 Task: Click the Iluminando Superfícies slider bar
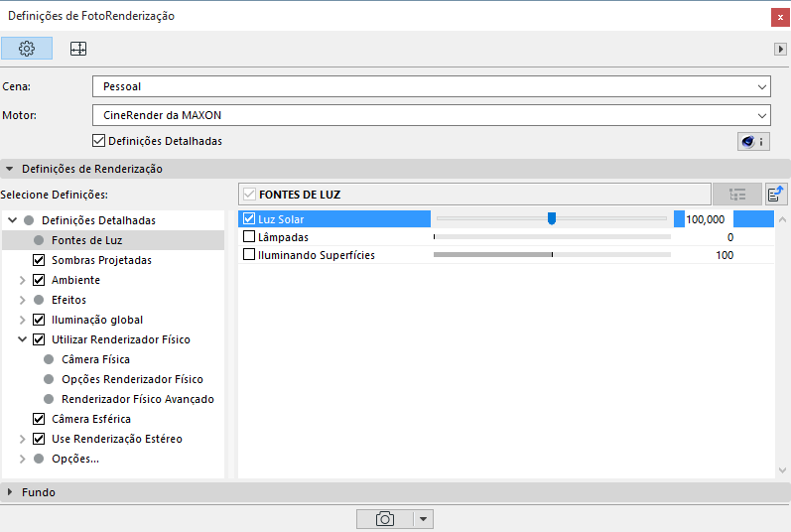click(553, 255)
